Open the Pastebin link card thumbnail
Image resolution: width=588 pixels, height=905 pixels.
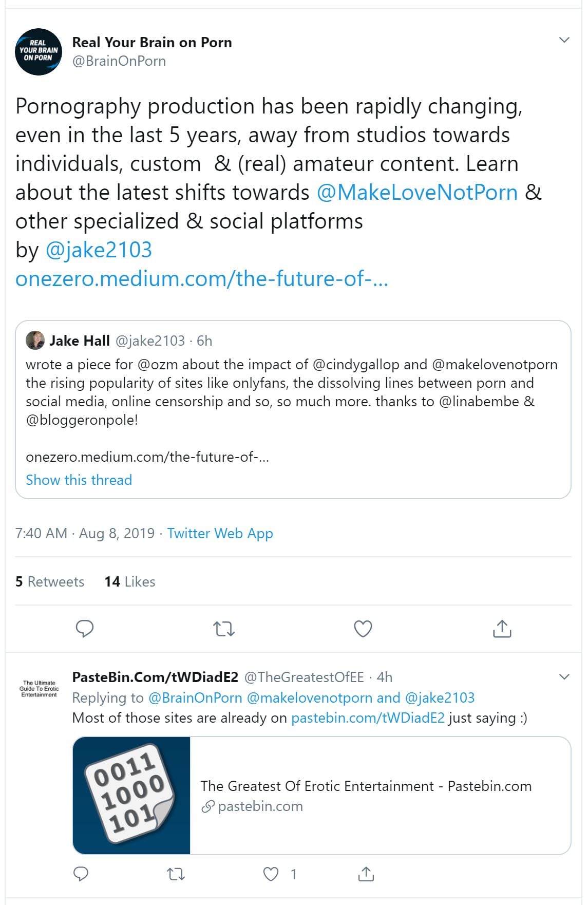point(131,796)
